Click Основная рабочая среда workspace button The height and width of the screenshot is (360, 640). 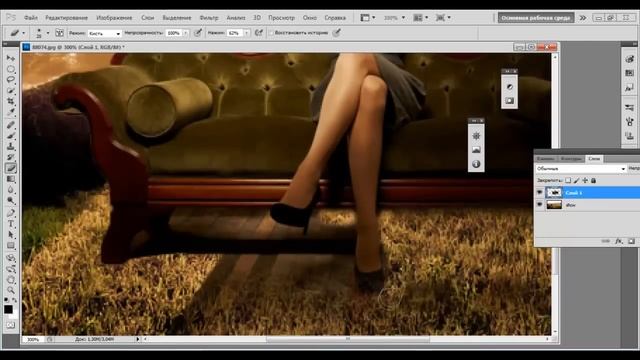coord(536,18)
